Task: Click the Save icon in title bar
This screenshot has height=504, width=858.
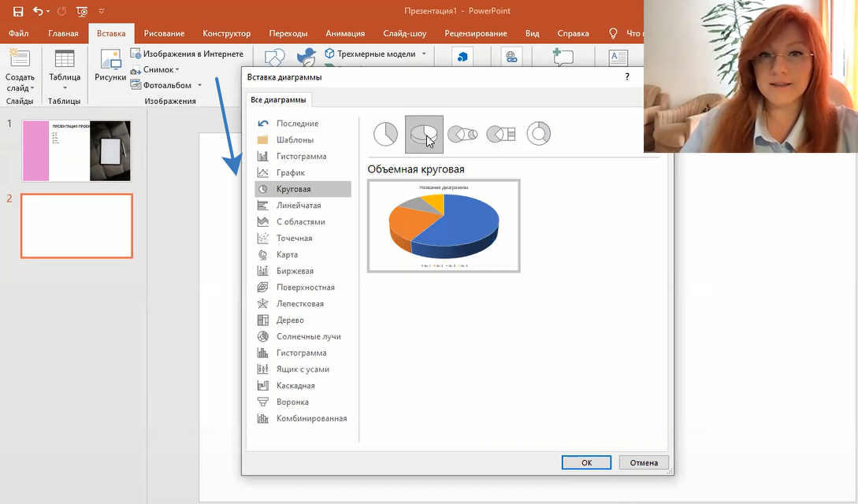Action: click(x=17, y=12)
